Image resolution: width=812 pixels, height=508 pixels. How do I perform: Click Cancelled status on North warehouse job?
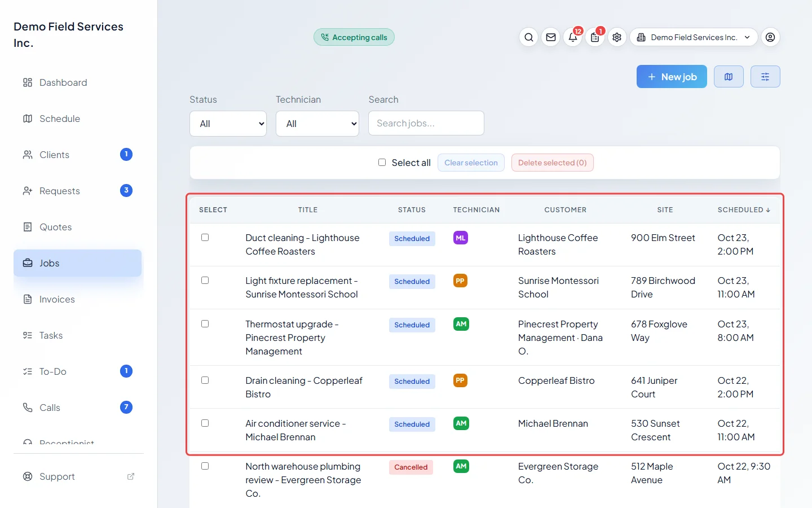411,467
